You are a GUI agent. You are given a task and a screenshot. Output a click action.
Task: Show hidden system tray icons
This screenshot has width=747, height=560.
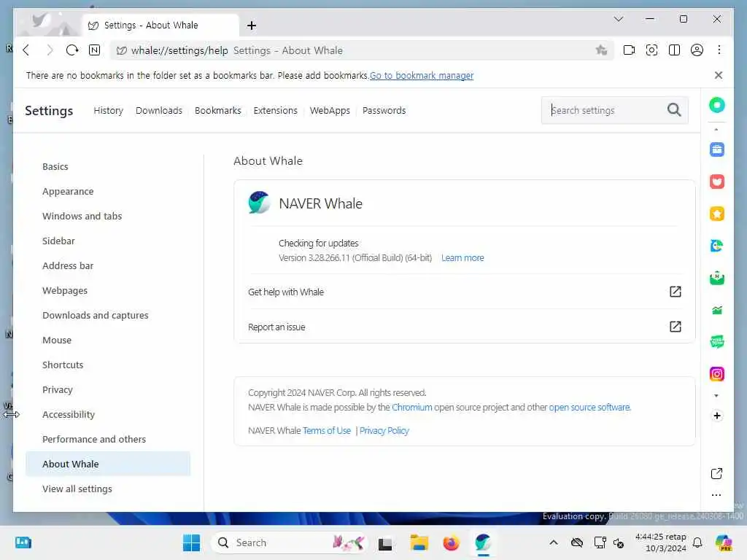553,542
